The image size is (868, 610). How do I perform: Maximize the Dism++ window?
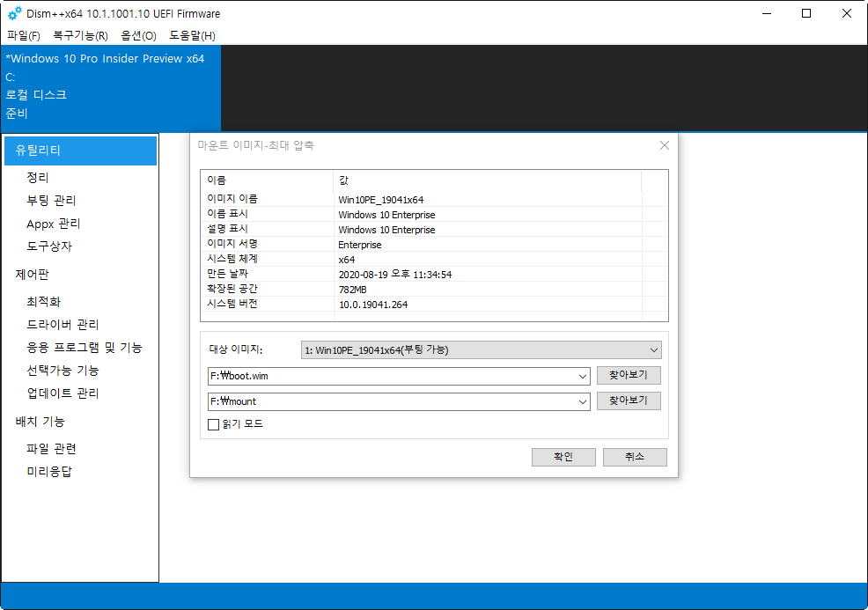806,13
